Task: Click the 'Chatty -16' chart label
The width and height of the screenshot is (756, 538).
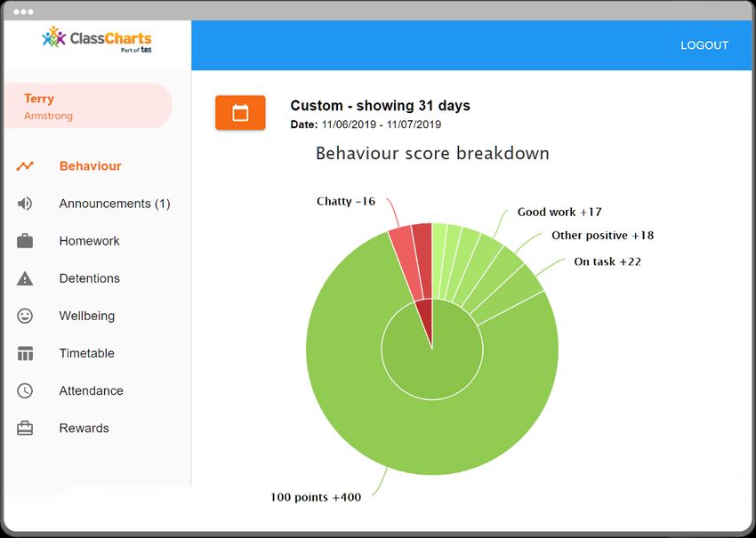Action: point(346,202)
